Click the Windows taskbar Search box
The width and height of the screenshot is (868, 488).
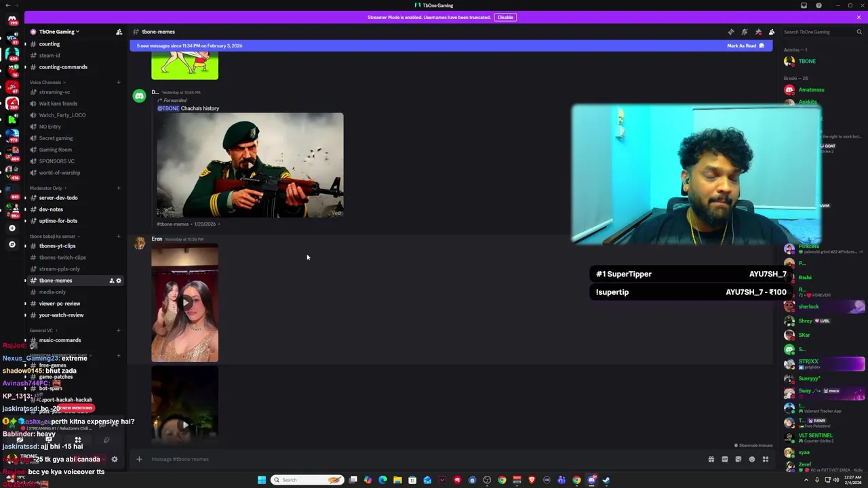(x=307, y=481)
